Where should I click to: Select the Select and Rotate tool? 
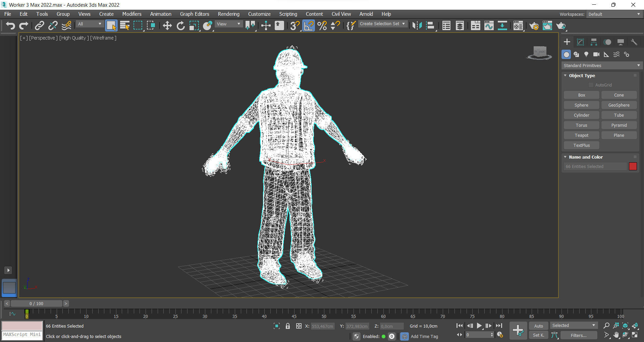[x=180, y=26]
